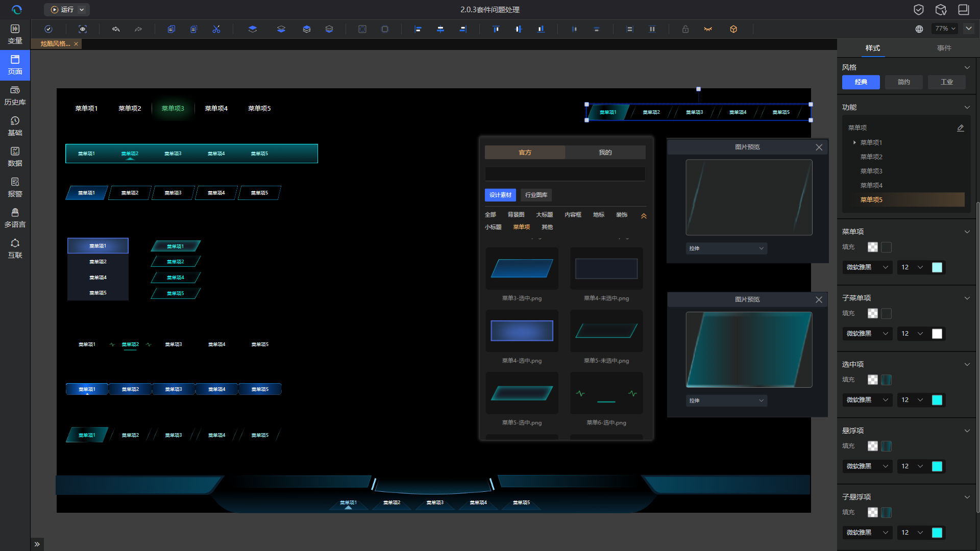Click the preview eye icon in toolbar

(83, 29)
